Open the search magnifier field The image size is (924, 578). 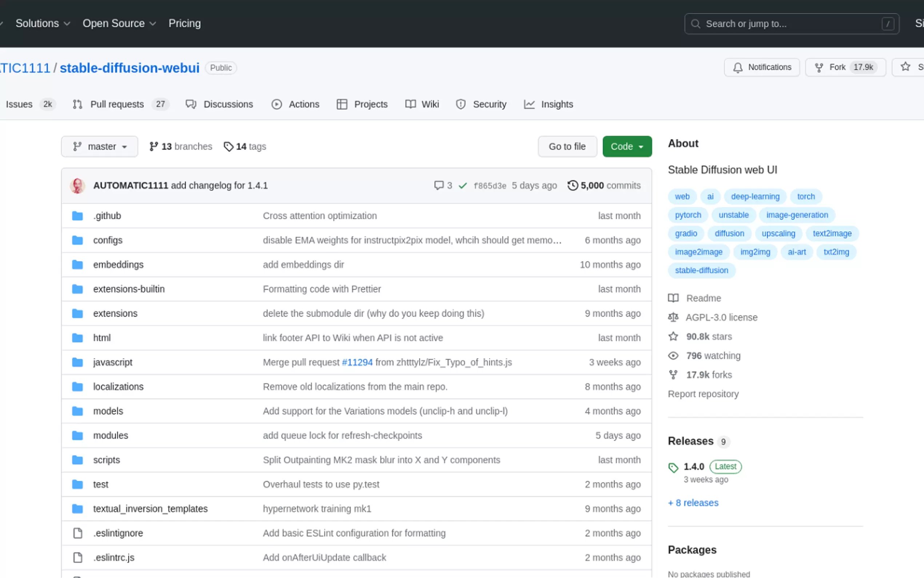(x=696, y=24)
